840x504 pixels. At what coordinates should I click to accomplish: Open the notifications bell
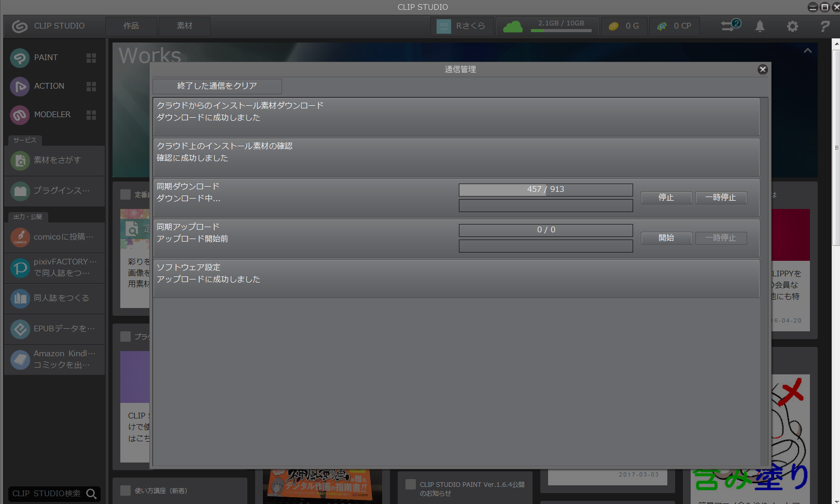[x=760, y=26]
